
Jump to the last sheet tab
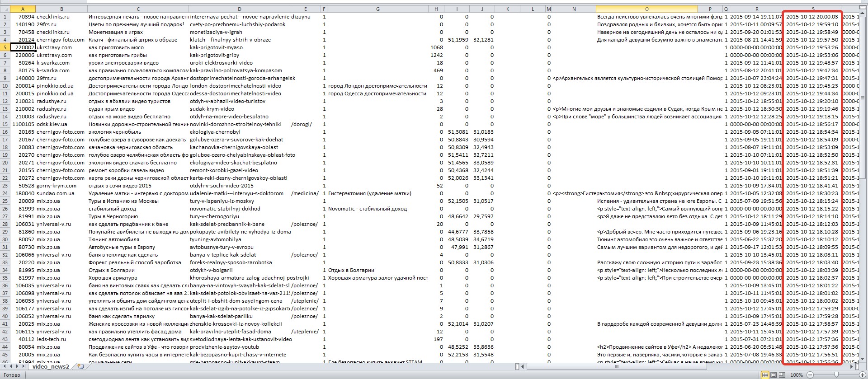point(24,367)
